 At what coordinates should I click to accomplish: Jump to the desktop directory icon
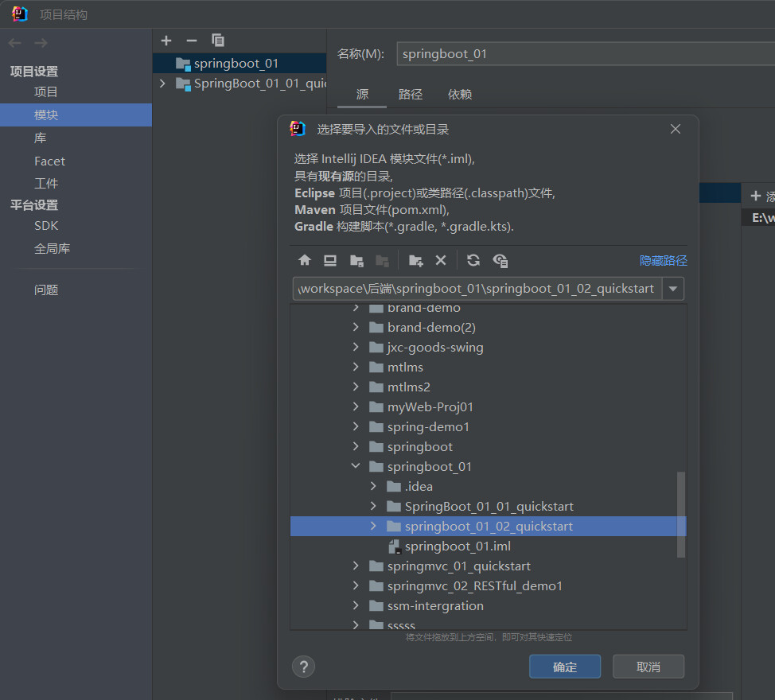[330, 260]
